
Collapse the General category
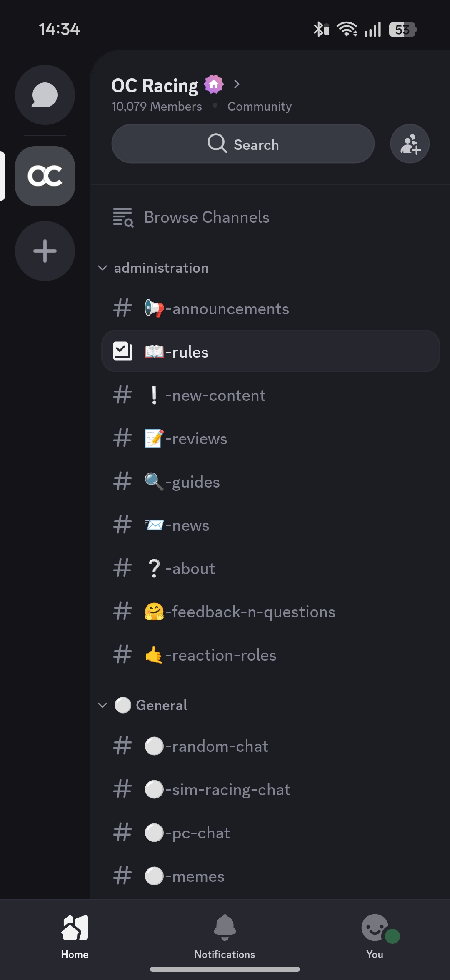[x=103, y=705]
